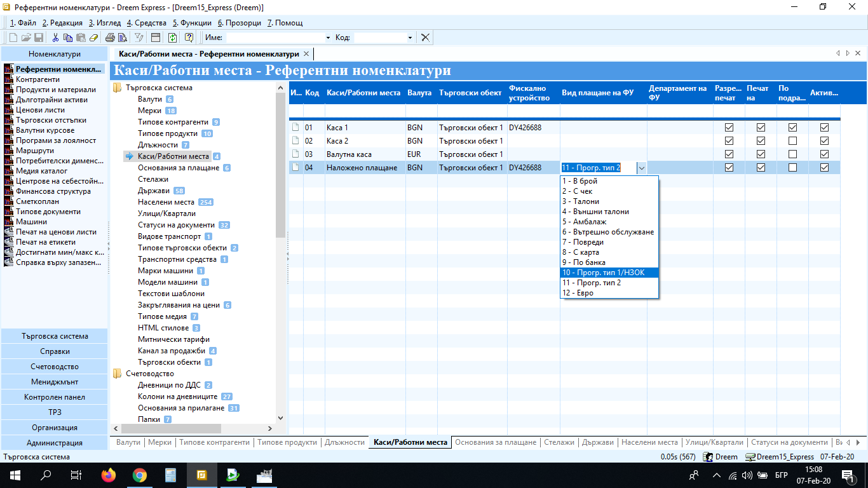
Task: Uncheck Разрешен печат for Каса 1
Action: click(729, 127)
